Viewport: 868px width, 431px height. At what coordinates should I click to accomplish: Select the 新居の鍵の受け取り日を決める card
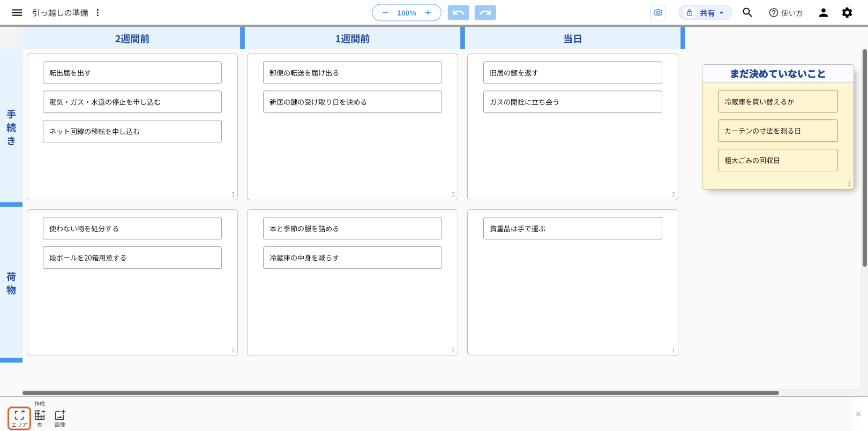353,102
